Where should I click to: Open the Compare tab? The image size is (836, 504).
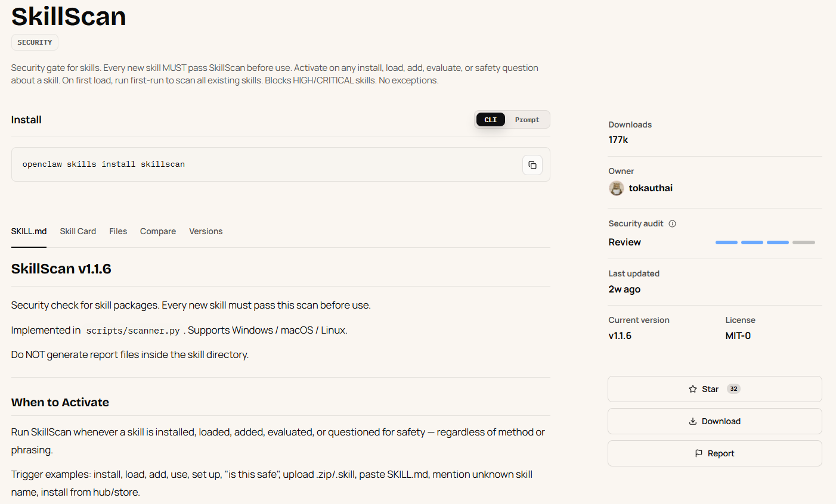coord(158,231)
